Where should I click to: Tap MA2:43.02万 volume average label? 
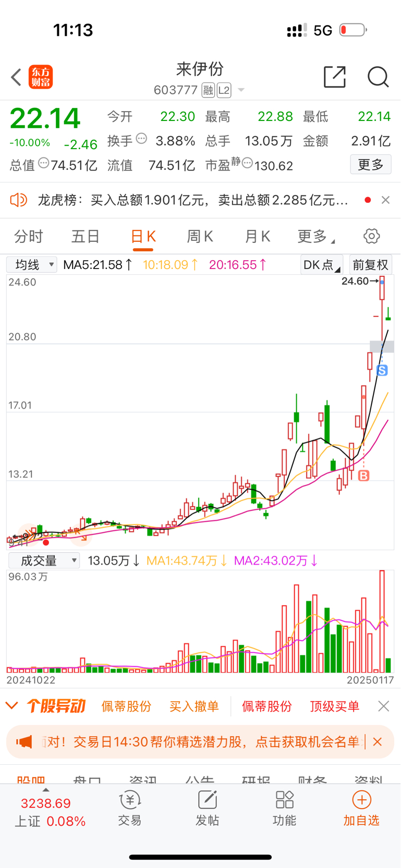pyautogui.click(x=276, y=560)
